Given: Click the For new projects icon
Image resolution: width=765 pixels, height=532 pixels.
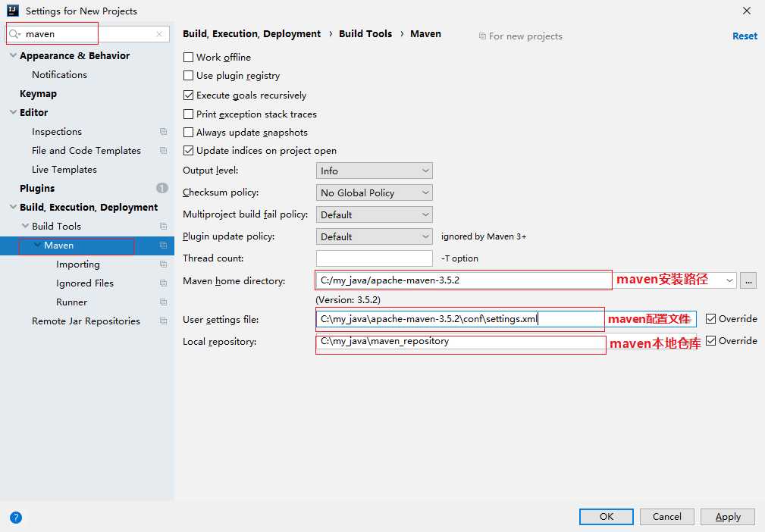Looking at the screenshot, I should pyautogui.click(x=482, y=36).
